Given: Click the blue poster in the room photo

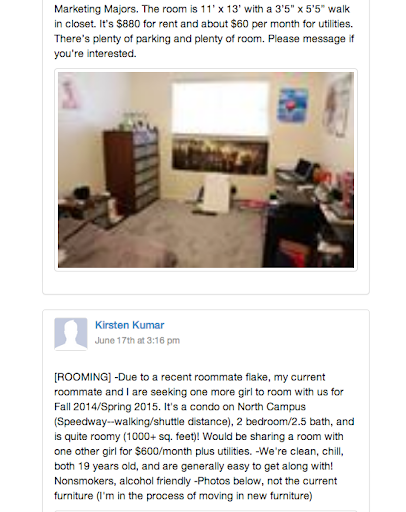Looking at the screenshot, I should [292, 105].
